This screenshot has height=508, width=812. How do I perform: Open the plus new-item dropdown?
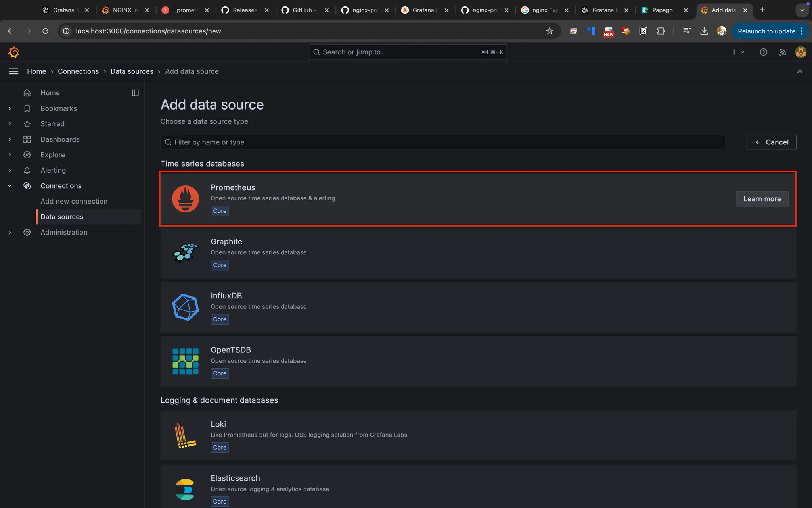(x=737, y=52)
